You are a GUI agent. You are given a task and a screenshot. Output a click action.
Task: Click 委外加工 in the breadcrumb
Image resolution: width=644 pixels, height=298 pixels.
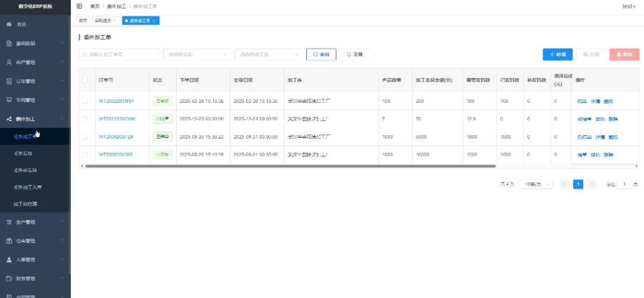click(116, 6)
